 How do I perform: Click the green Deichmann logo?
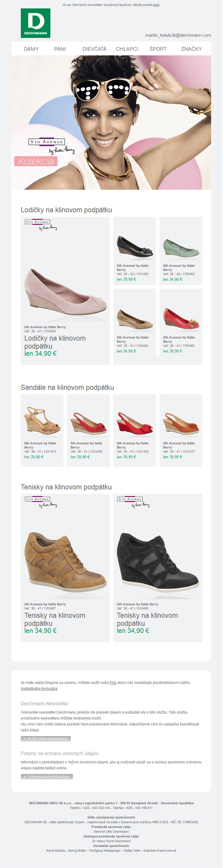point(36,23)
